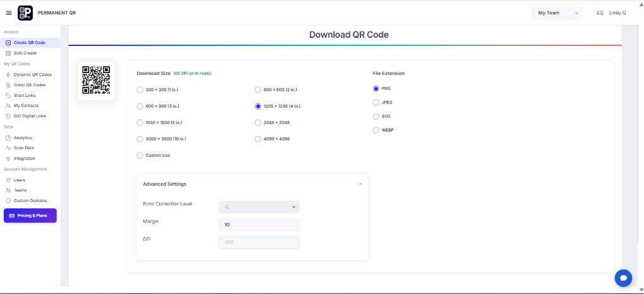
Task: Click the Emily Q account name
Action: tap(618, 13)
